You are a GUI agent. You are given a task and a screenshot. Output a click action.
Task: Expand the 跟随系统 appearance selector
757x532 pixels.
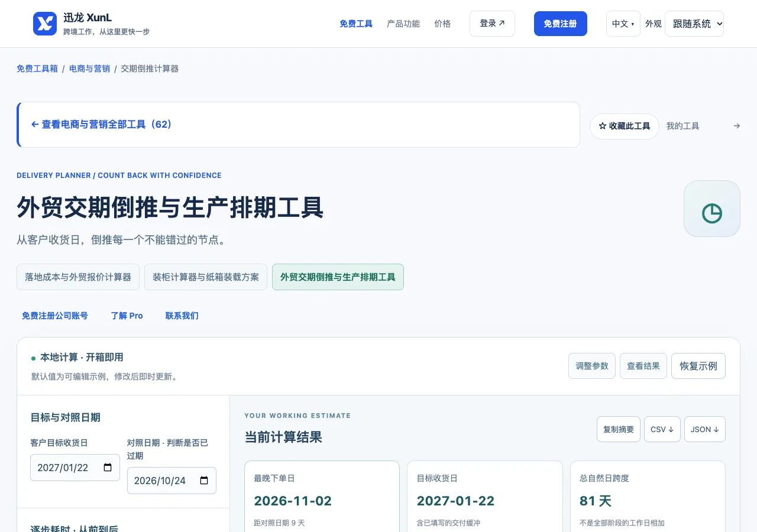694,24
